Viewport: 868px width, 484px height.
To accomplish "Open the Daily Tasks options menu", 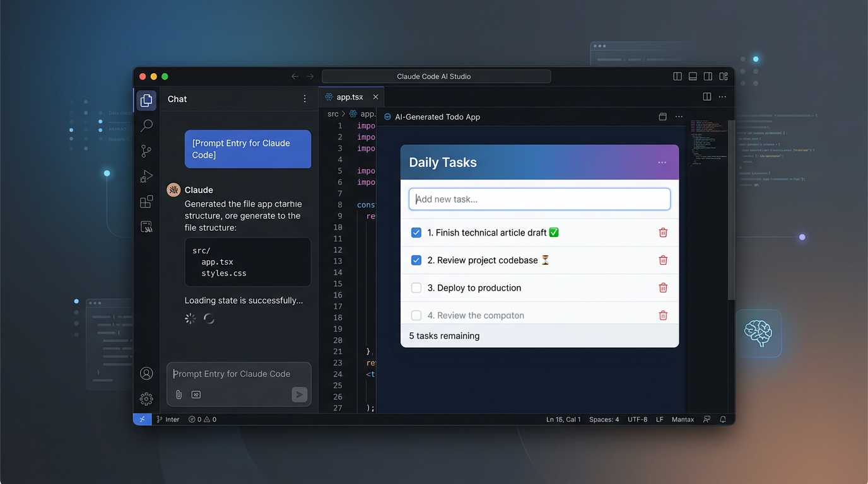I will click(x=662, y=162).
